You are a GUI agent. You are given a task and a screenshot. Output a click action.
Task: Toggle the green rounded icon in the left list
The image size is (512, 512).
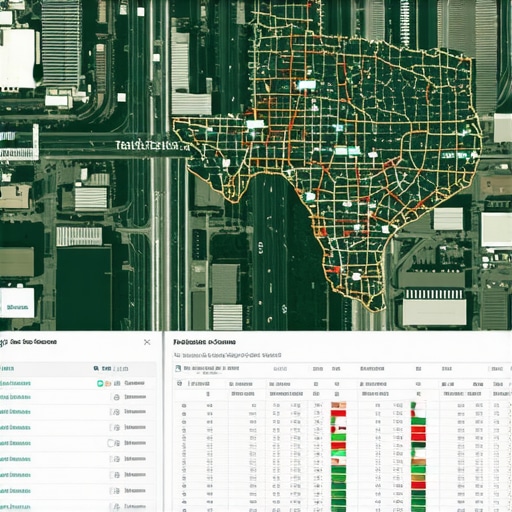tap(100, 383)
